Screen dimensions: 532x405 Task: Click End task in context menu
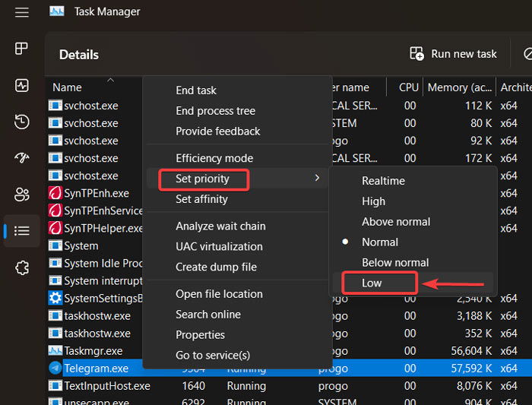(196, 90)
